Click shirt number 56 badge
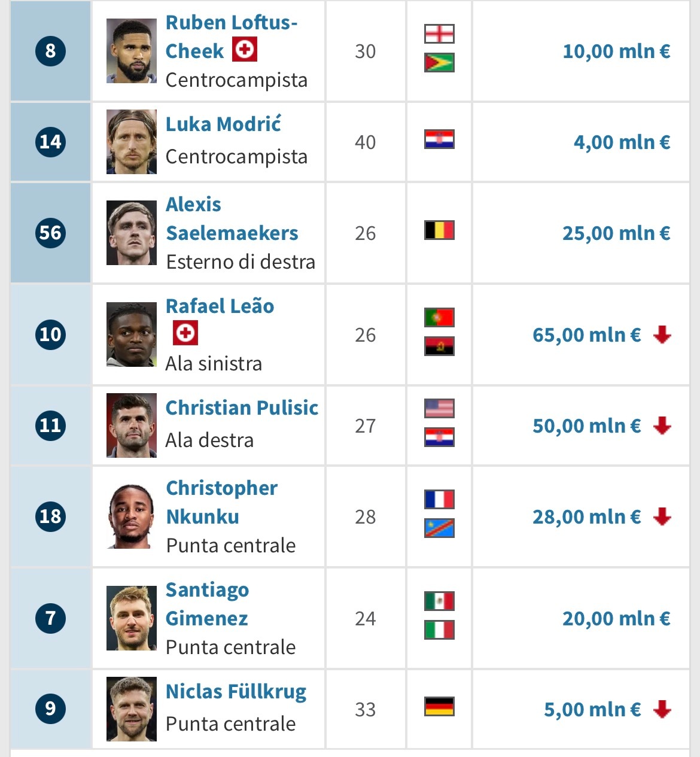 pos(50,232)
